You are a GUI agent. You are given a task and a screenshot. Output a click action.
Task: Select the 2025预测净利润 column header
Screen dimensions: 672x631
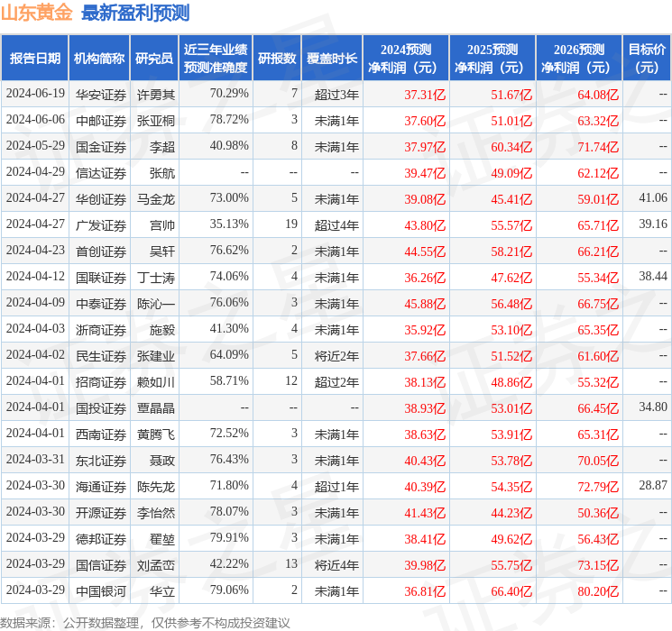pos(492,59)
